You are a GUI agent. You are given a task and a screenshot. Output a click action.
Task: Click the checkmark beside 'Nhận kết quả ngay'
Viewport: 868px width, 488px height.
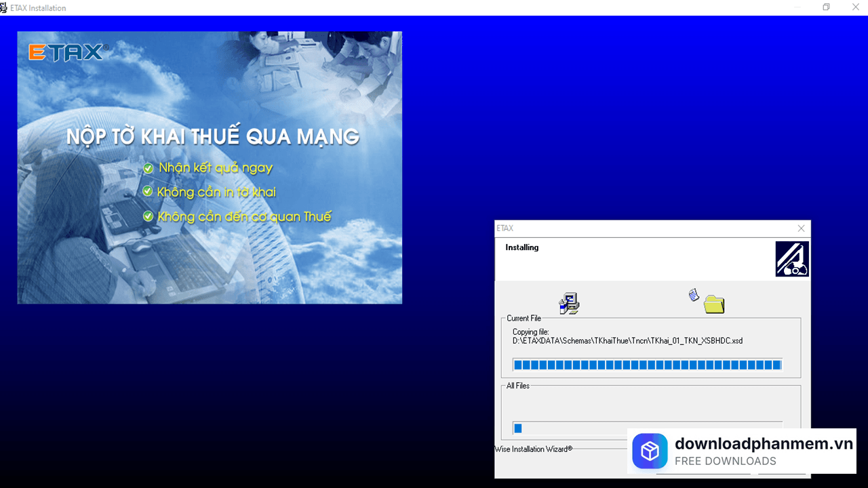click(148, 167)
